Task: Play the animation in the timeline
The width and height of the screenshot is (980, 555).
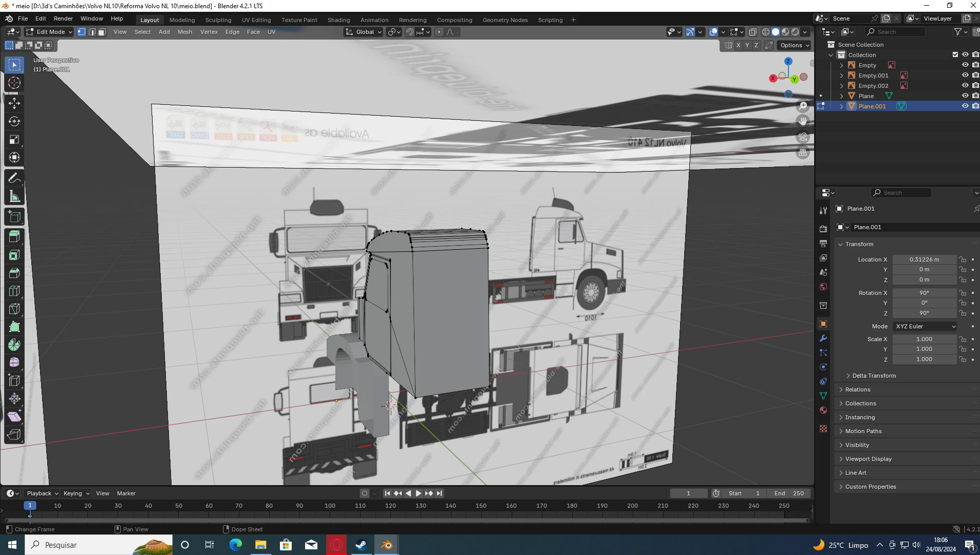Action: pyautogui.click(x=419, y=493)
